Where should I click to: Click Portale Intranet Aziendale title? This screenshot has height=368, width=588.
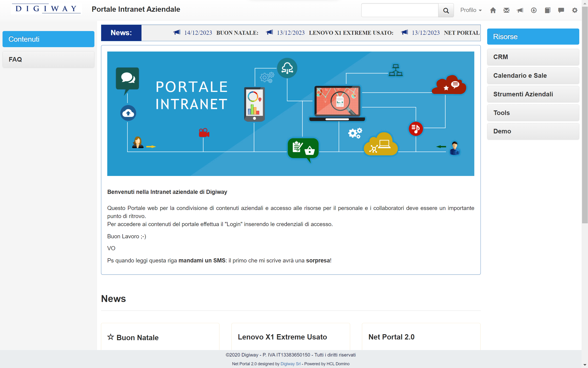pos(136,9)
